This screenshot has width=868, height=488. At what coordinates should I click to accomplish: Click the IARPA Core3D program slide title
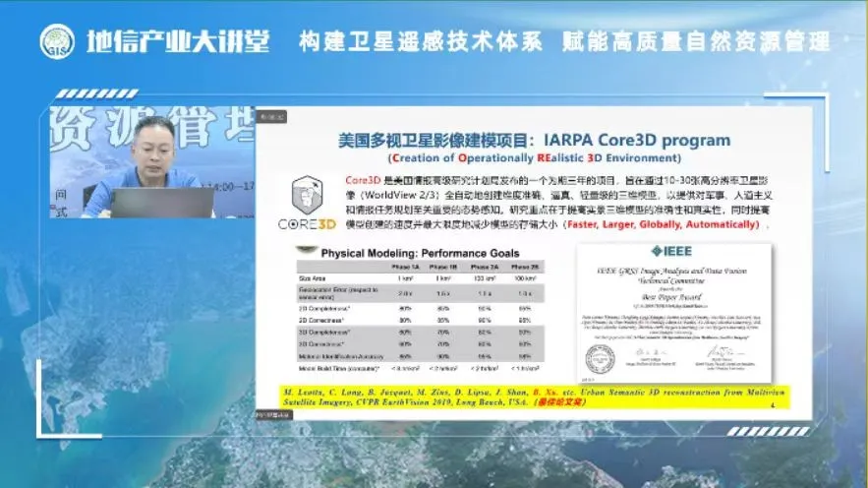tap(534, 140)
